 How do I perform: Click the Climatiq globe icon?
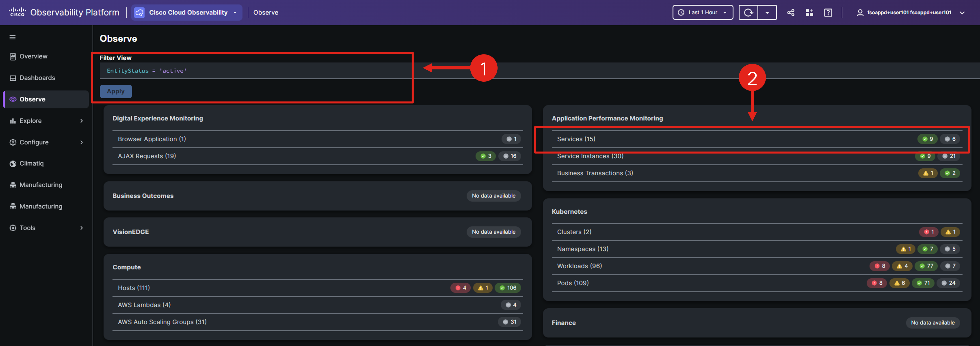pos(13,164)
